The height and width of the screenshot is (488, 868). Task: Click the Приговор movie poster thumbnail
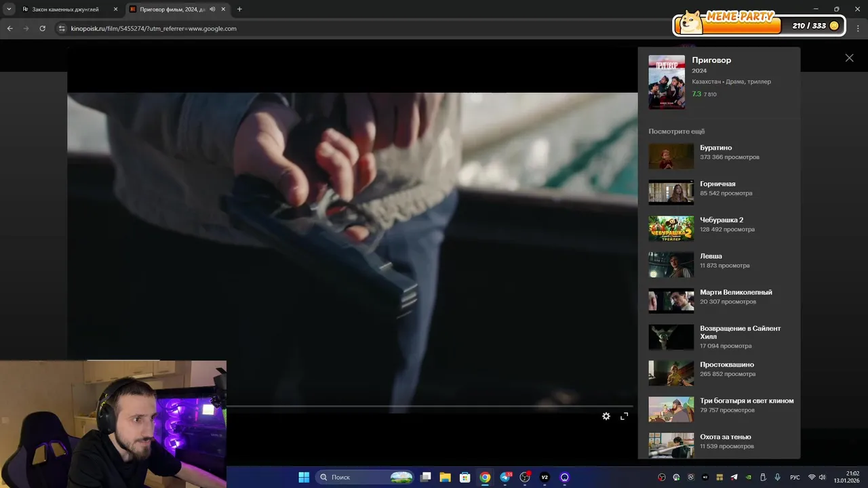pos(667,82)
